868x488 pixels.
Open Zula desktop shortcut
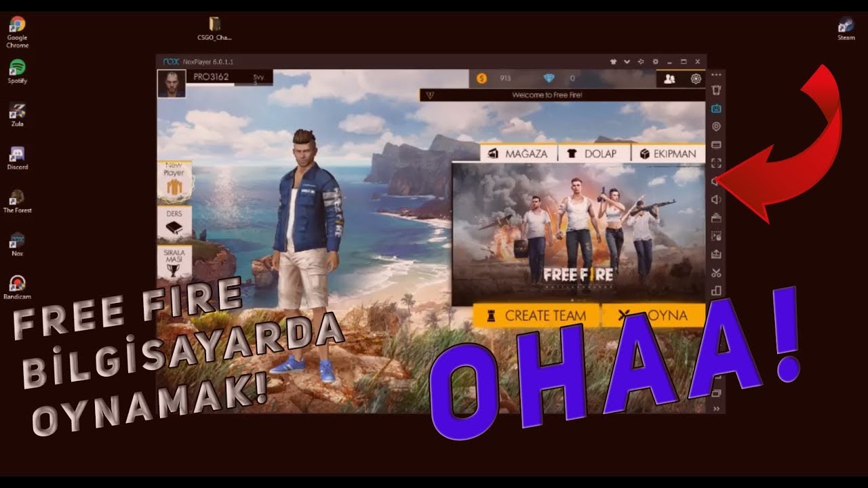pos(18,115)
